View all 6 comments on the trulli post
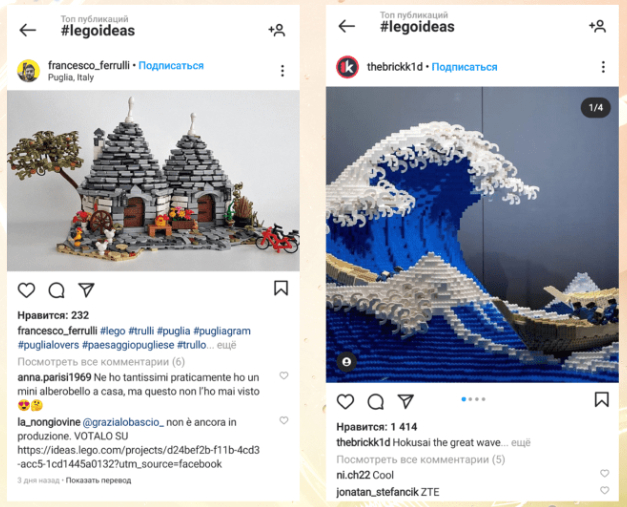 101,362
